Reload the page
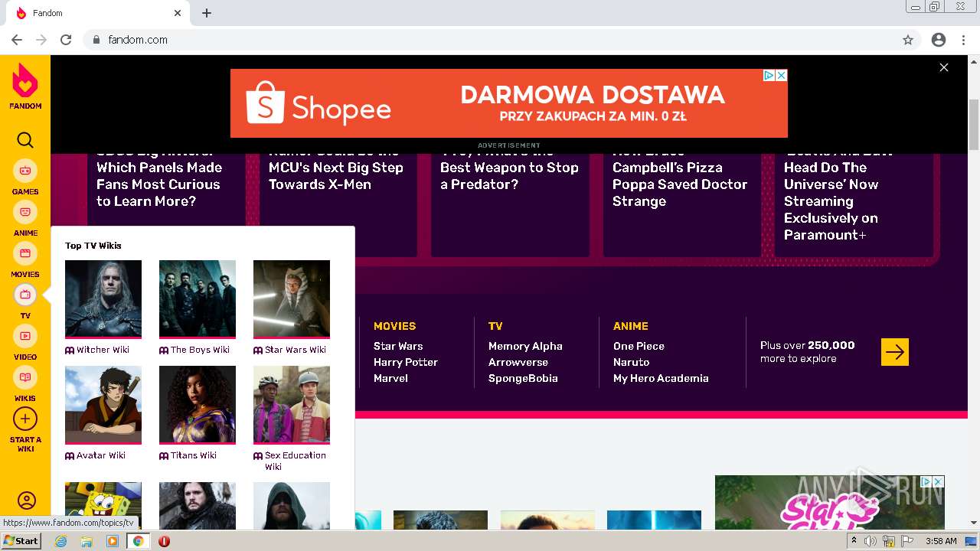 point(66,40)
